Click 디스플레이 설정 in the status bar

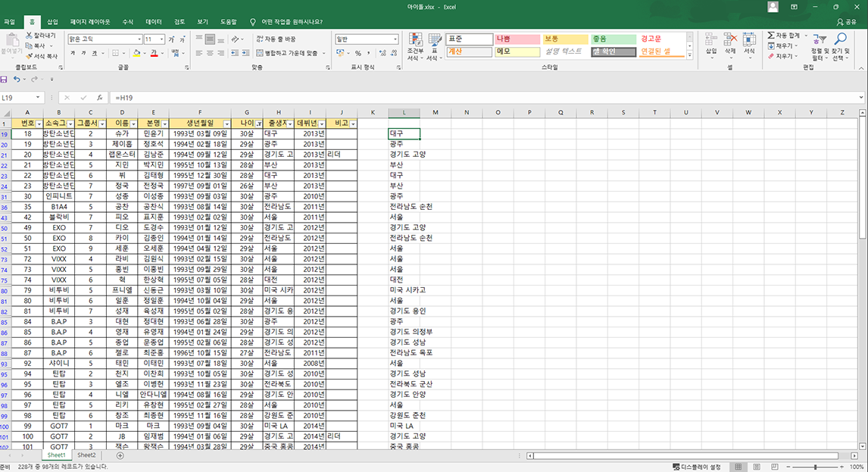pyautogui.click(x=697, y=467)
